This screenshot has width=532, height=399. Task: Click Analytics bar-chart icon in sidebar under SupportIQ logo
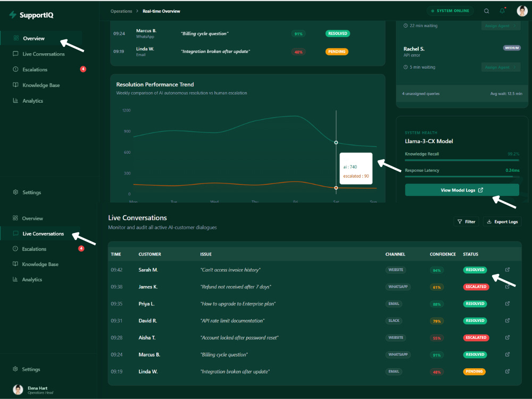tap(15, 101)
